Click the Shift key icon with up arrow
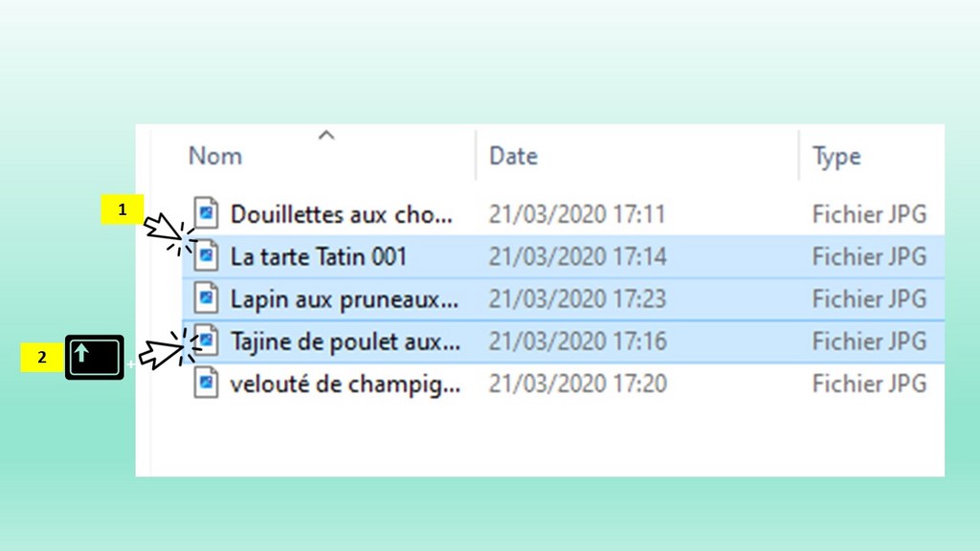980x551 pixels. 94,358
